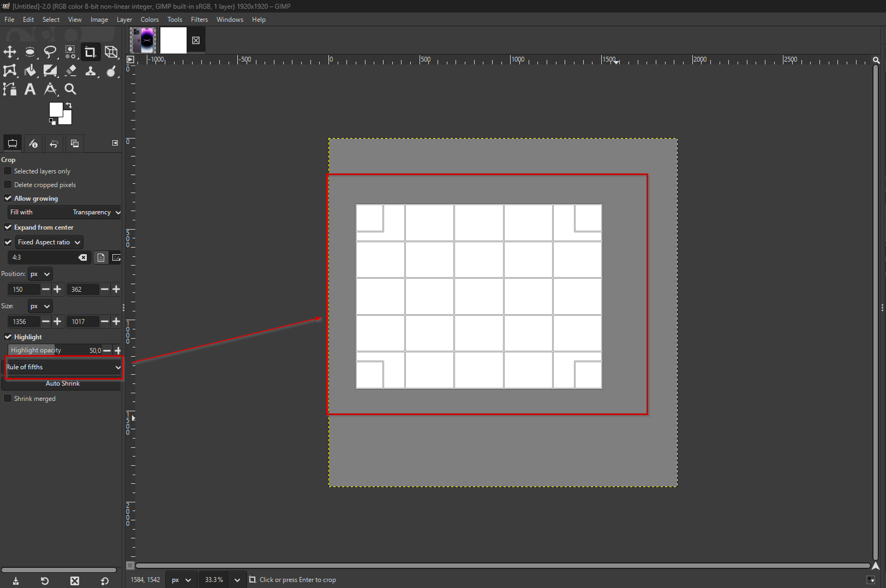Switch to the Undo History tab

point(53,143)
